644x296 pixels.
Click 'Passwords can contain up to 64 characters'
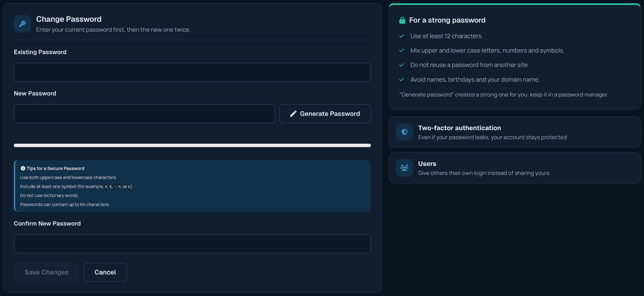click(x=65, y=205)
